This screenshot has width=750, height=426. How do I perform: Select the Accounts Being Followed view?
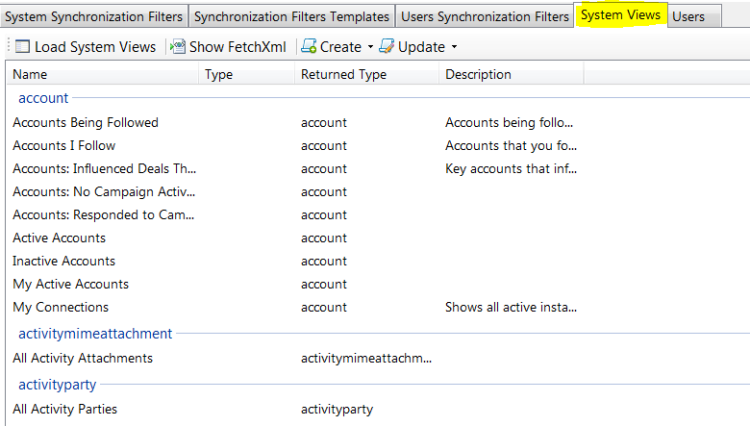(x=85, y=122)
